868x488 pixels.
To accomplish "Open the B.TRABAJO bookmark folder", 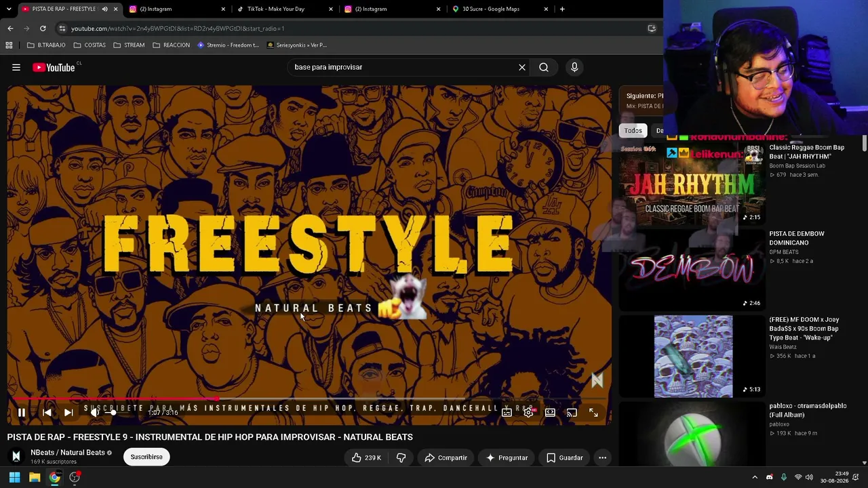I will click(46, 45).
